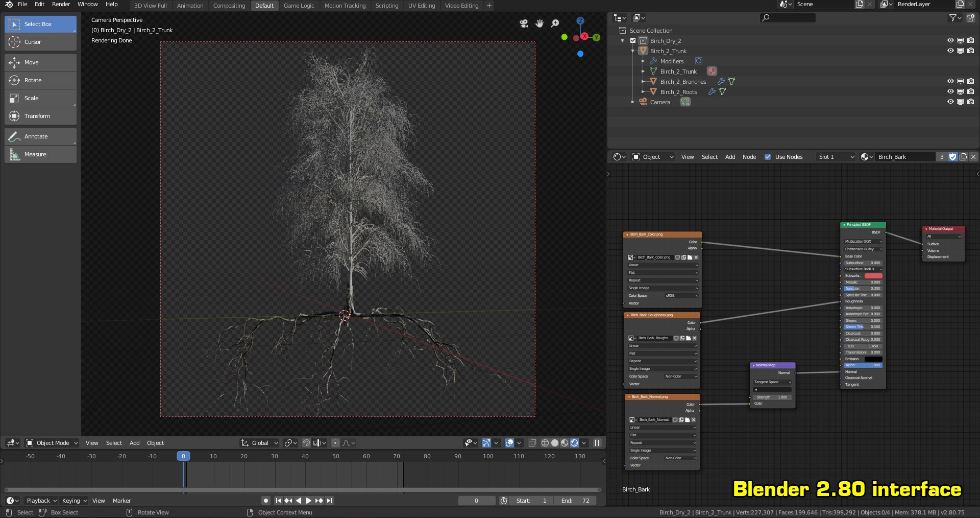Toggle Birch_Dry_2 collection checkbox
This screenshot has height=518, width=980.
click(633, 40)
